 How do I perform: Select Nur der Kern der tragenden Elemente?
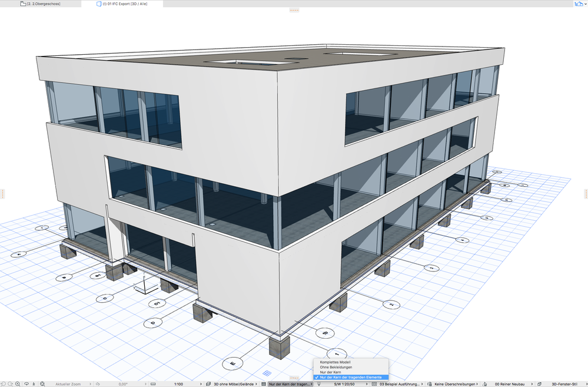pyautogui.click(x=351, y=377)
